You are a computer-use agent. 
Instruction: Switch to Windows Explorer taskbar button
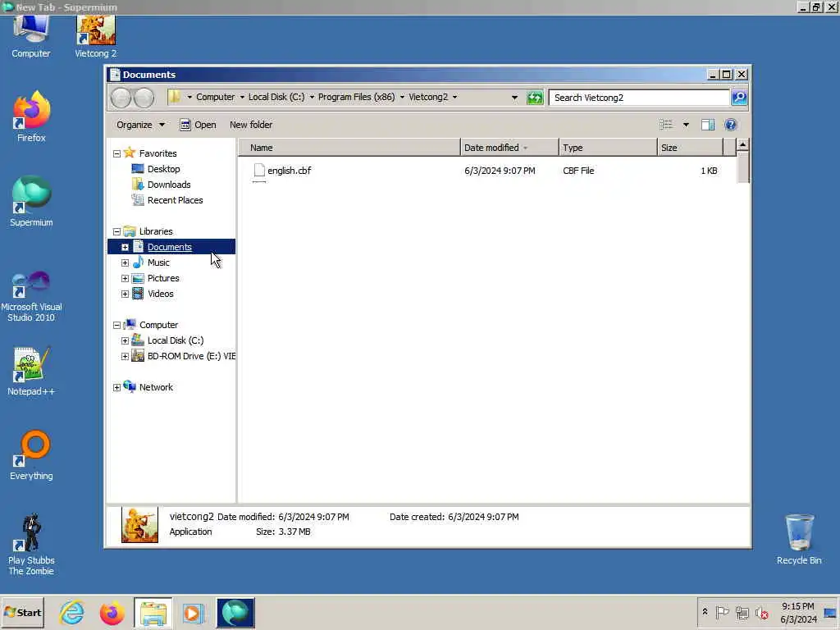coord(153,612)
